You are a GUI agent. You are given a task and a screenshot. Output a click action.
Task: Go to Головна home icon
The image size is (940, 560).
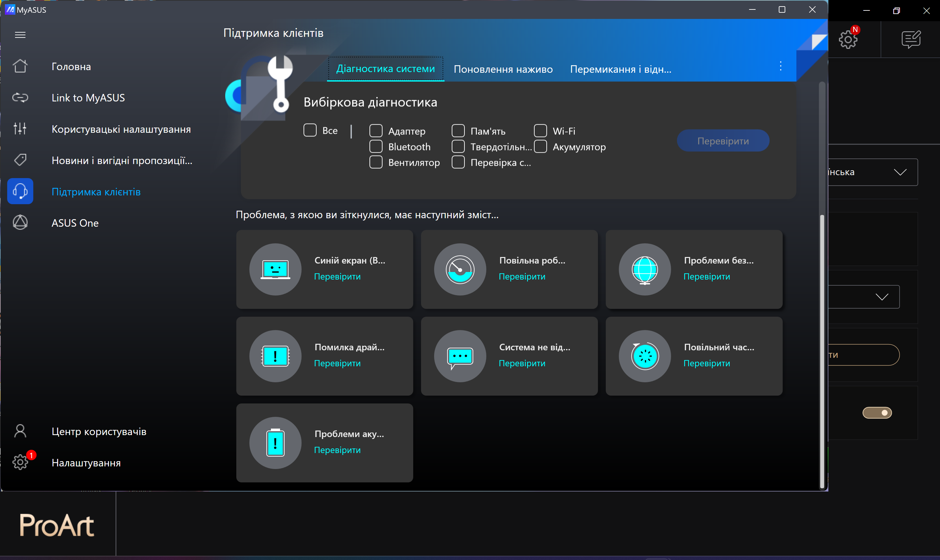click(x=20, y=67)
